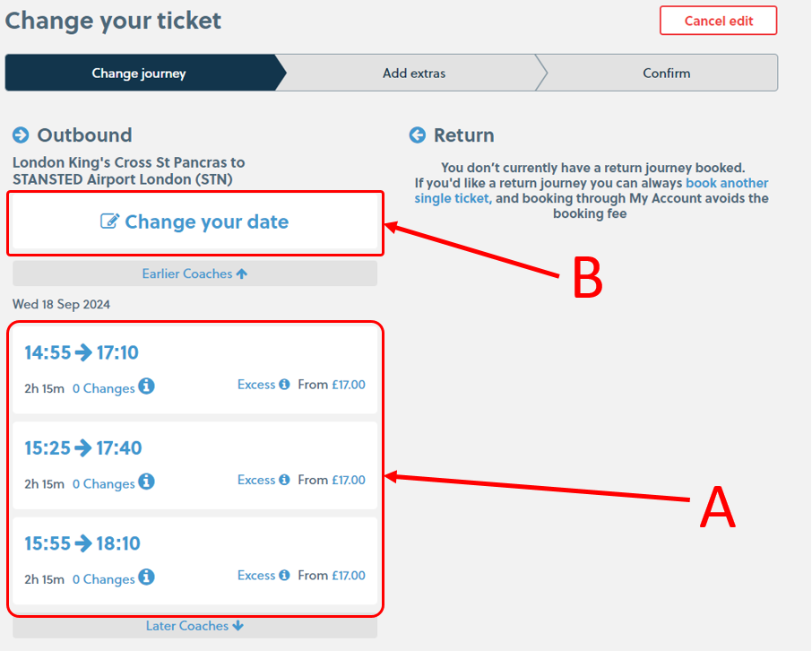Viewport: 812px width, 651px height.
Task: Select the 14:55 outbound coach
Action: (194, 368)
